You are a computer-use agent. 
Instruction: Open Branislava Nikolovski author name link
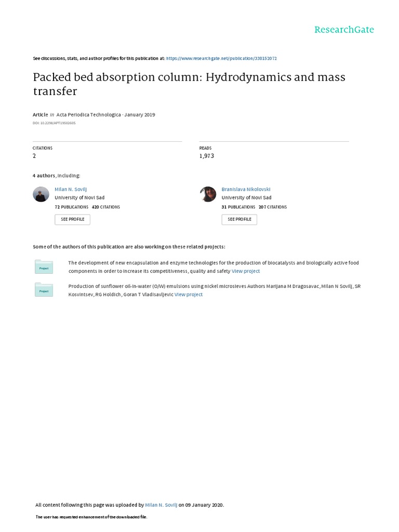pos(246,190)
